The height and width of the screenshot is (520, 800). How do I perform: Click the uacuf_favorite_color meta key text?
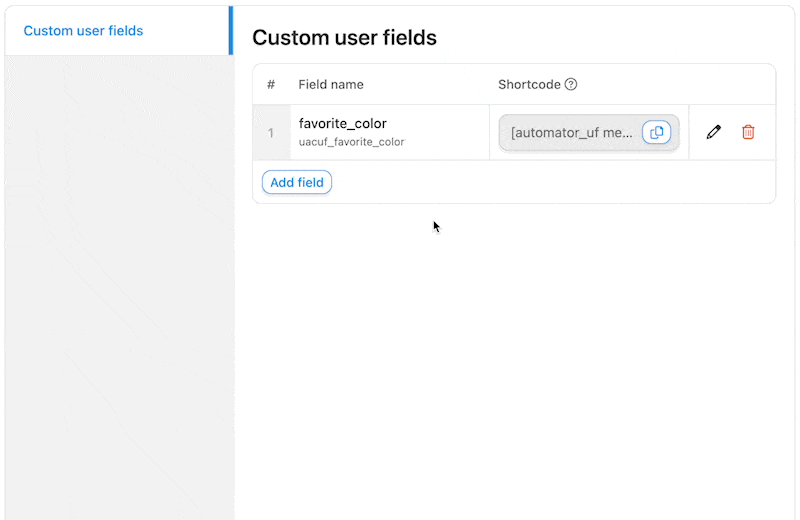(351, 142)
